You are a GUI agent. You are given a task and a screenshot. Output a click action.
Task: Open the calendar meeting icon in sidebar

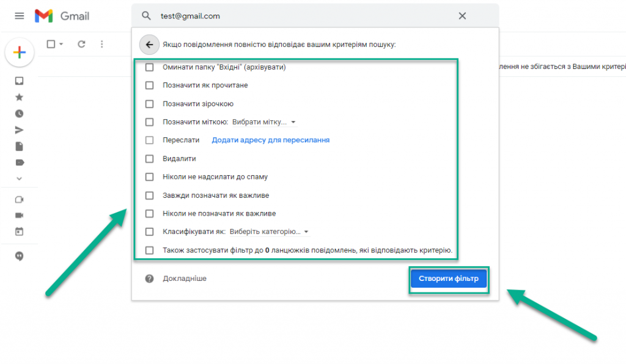tap(19, 231)
